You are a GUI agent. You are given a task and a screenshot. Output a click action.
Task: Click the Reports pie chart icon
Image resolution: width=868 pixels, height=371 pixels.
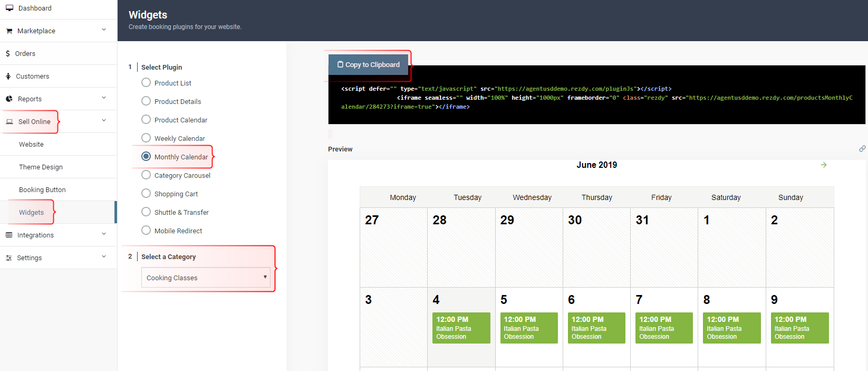tap(9, 99)
